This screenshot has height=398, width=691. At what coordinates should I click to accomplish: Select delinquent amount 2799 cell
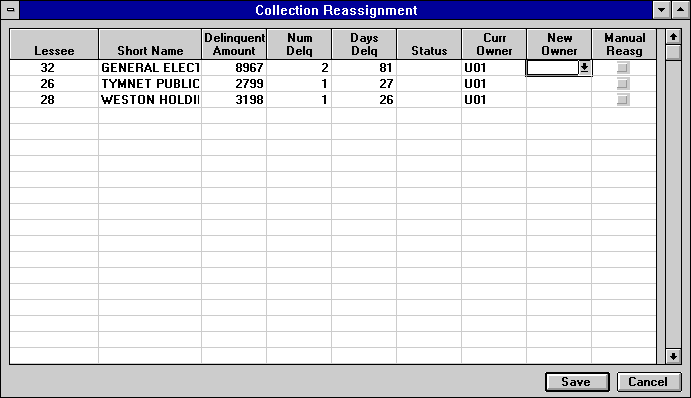[x=234, y=84]
